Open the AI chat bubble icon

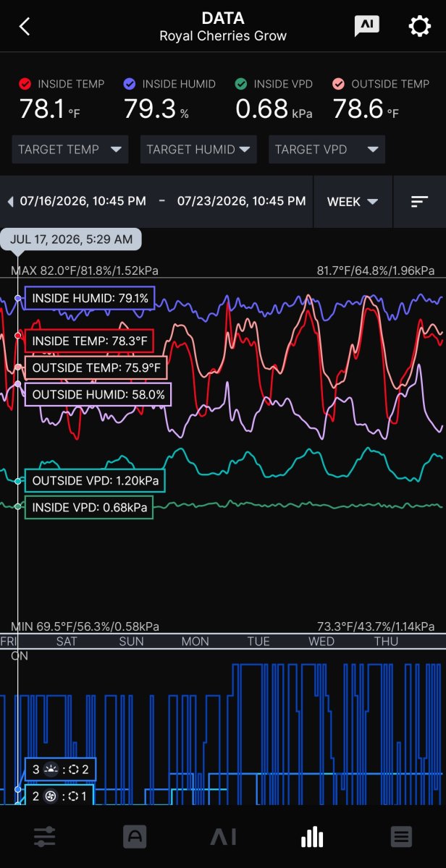point(367,26)
